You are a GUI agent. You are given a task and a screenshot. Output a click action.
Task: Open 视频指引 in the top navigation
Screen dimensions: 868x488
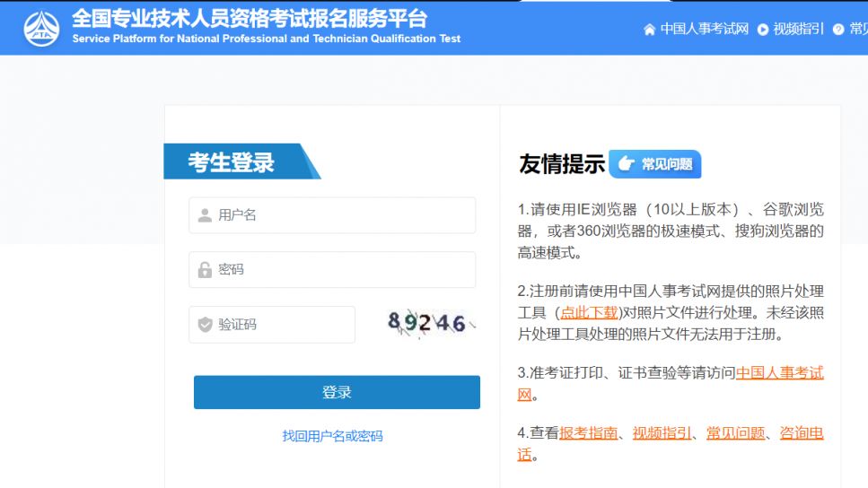tap(798, 29)
